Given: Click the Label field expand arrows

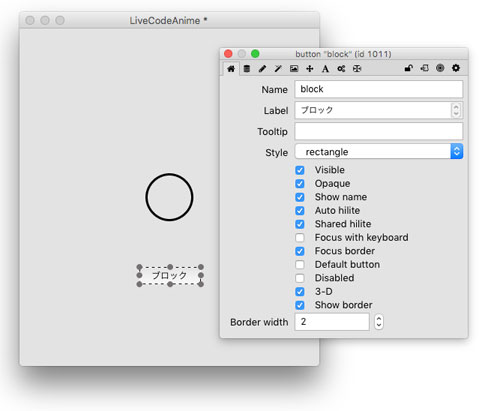Looking at the screenshot, I should [x=456, y=110].
